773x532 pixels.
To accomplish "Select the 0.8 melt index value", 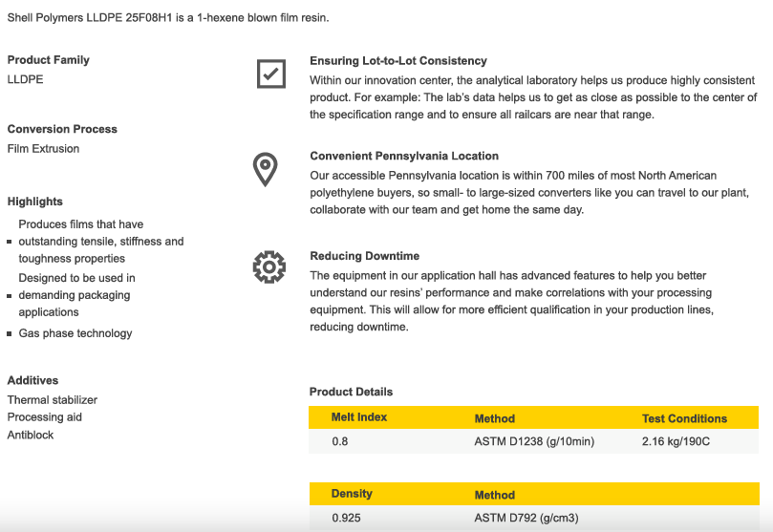I will coord(340,442).
